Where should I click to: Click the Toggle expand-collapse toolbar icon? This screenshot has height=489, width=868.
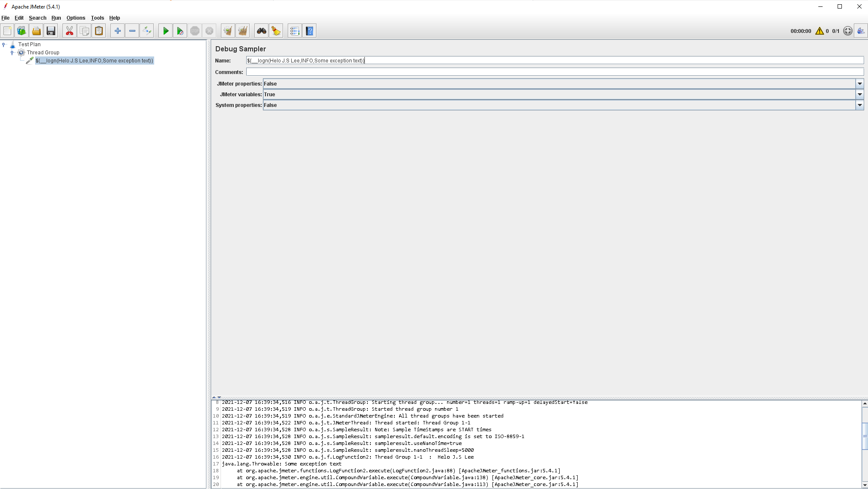147,31
